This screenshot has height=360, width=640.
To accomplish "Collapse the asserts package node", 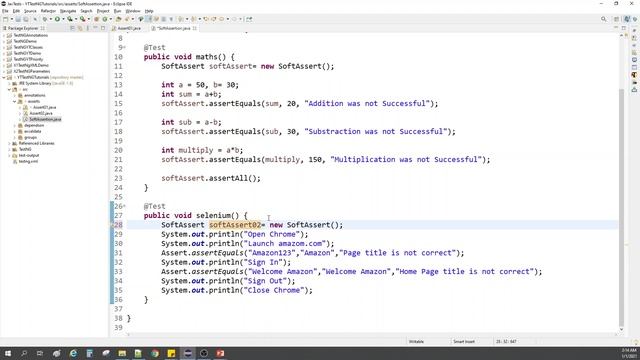I will (15, 101).
